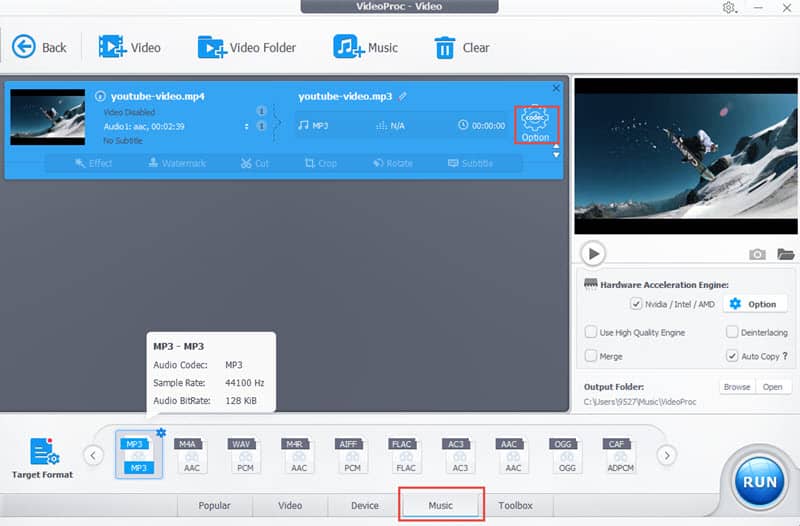Open the Rotate tool

(392, 163)
